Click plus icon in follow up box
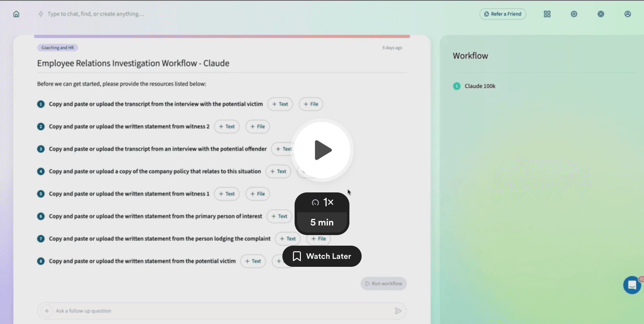The height and width of the screenshot is (324, 644). click(47, 311)
